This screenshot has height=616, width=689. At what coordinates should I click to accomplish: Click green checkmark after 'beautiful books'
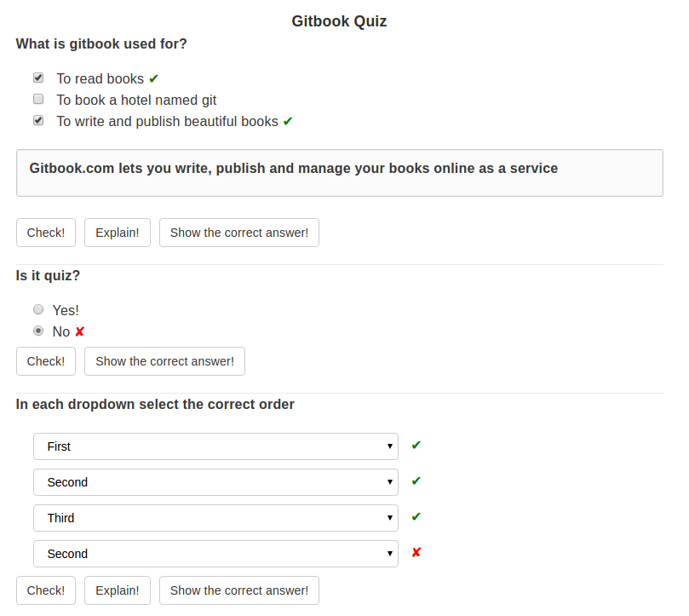(288, 121)
